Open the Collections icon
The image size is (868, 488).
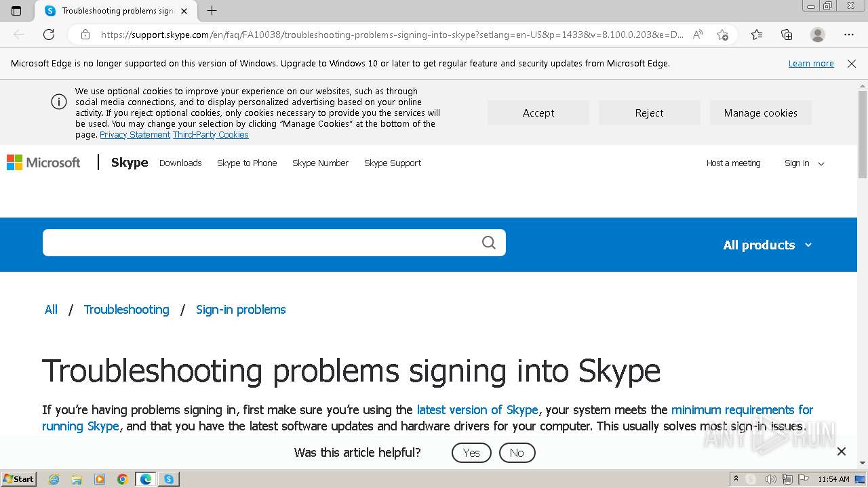point(787,35)
